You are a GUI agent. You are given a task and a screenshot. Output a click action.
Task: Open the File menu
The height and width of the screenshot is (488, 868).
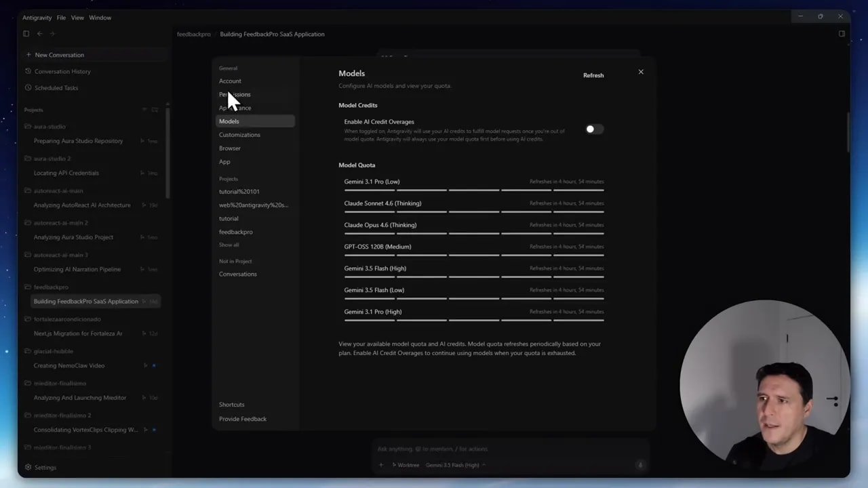62,18
